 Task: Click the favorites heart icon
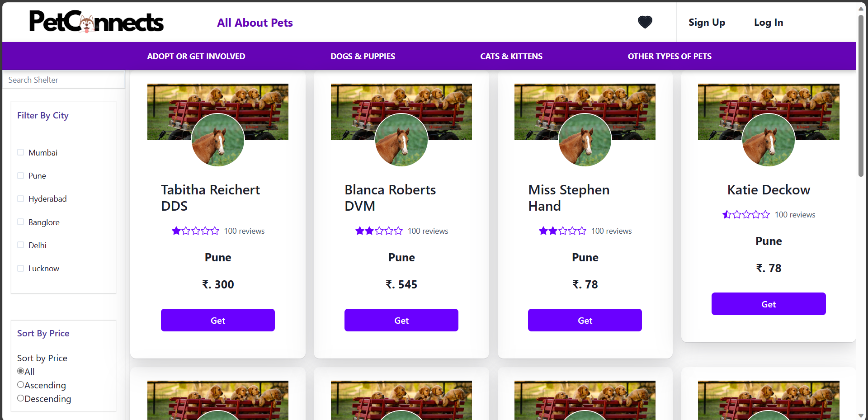[645, 22]
